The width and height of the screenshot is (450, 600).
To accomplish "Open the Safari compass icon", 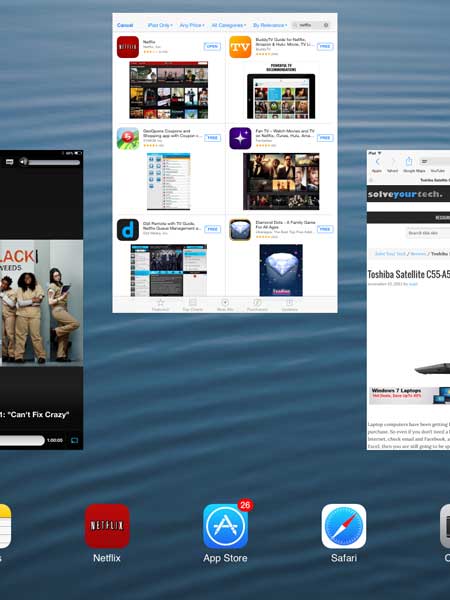I will click(344, 526).
